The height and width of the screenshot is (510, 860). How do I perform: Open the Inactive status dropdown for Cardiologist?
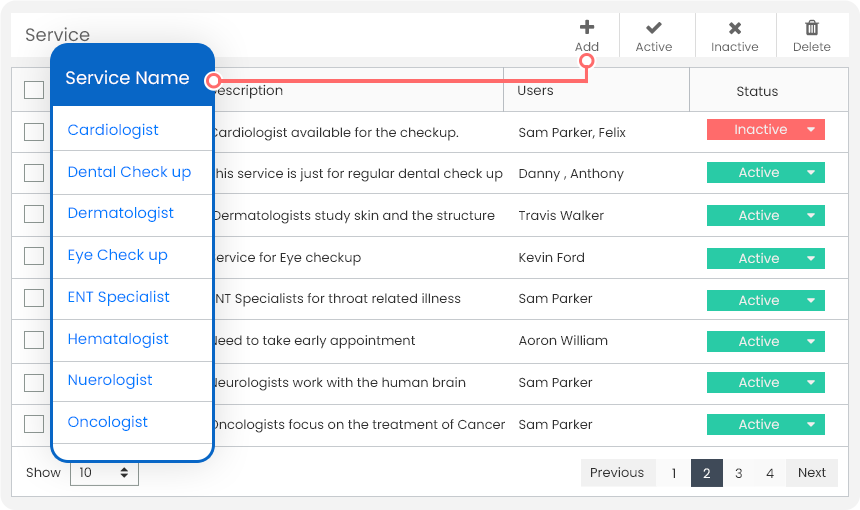tap(766, 129)
